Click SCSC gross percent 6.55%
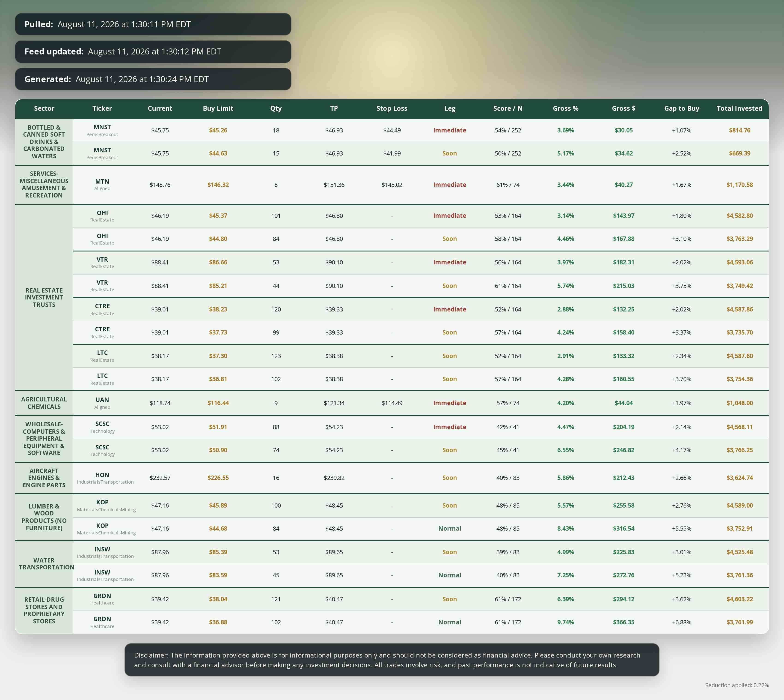 pos(566,450)
